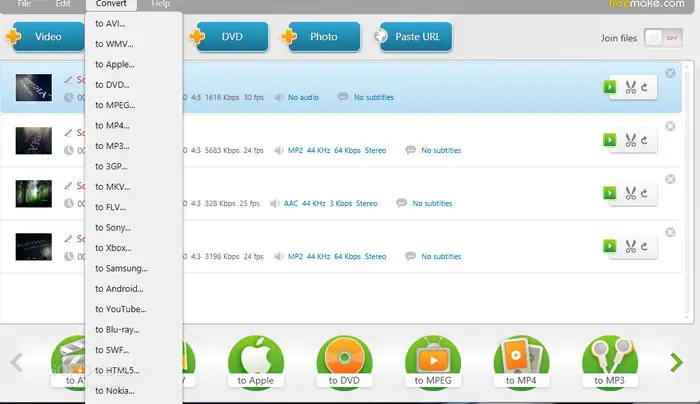Choose to YouTube... from Convert menu
Viewport: 700px width, 404px height.
[x=121, y=309]
